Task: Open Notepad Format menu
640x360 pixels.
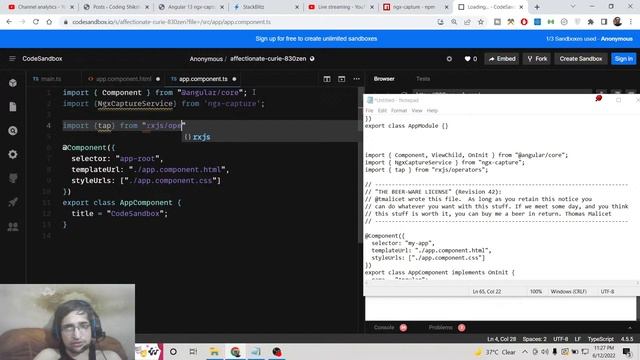Action: point(399,111)
